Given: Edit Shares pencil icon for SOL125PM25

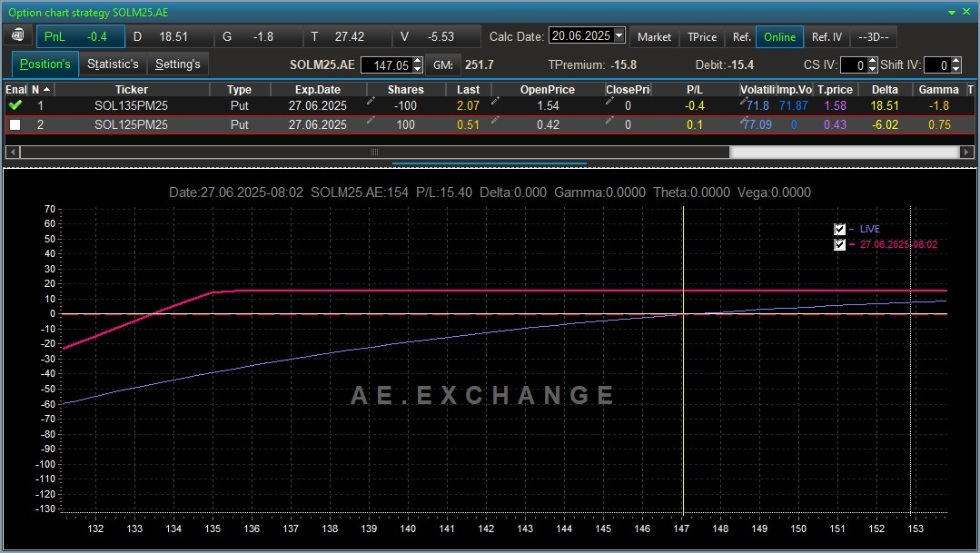Looking at the screenshot, I should click(x=371, y=119).
